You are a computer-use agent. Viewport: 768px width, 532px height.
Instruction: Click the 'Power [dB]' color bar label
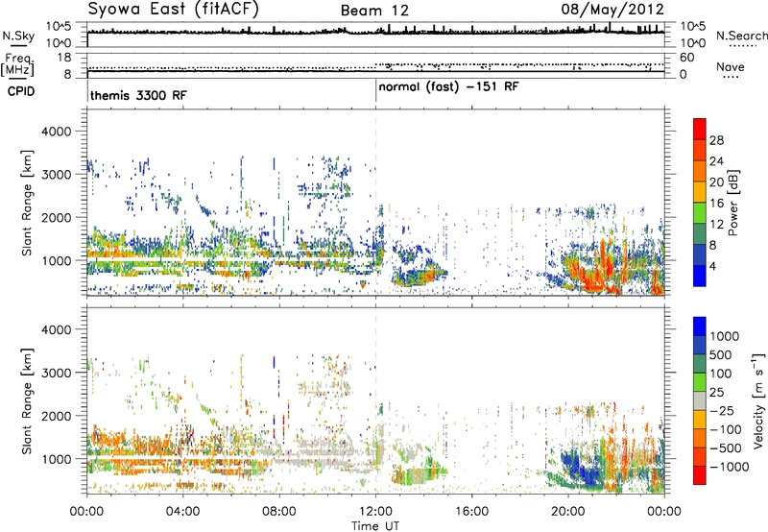[x=732, y=203]
